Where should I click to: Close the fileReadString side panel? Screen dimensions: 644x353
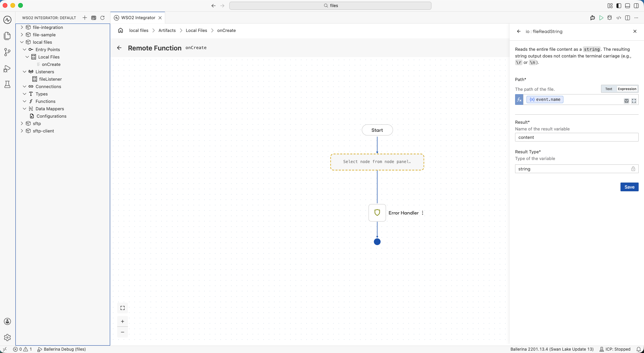(x=635, y=31)
